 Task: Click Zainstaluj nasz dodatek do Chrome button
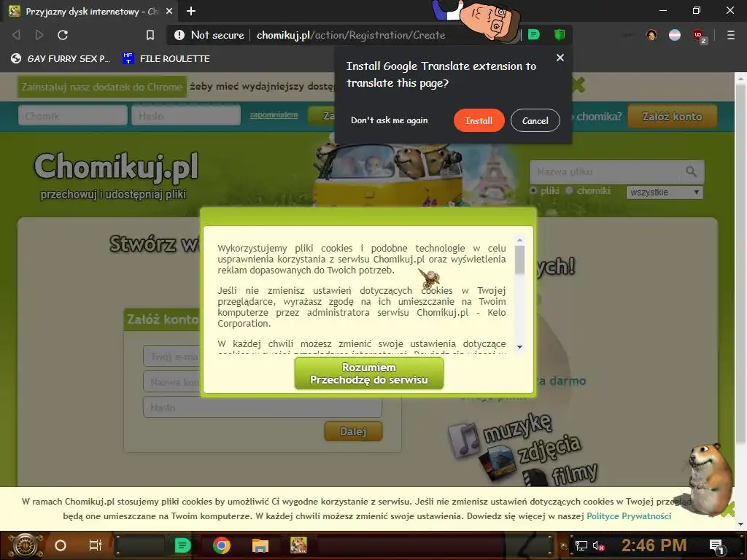point(102,87)
